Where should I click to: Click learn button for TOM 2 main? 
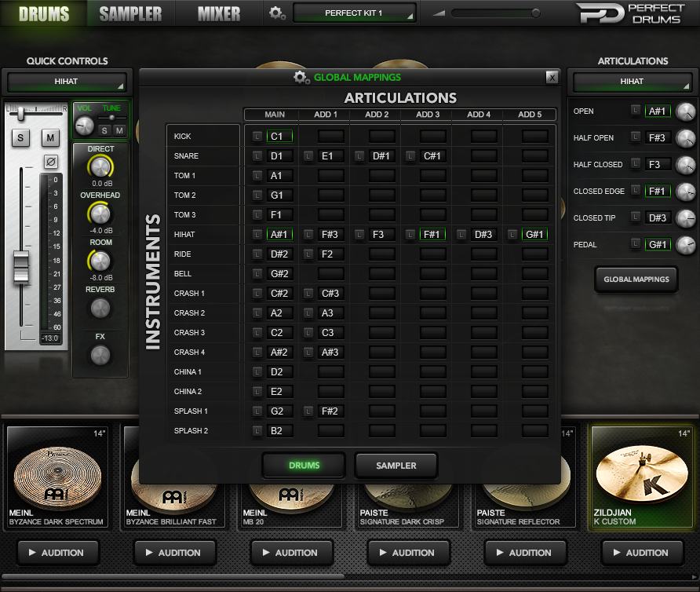point(257,196)
